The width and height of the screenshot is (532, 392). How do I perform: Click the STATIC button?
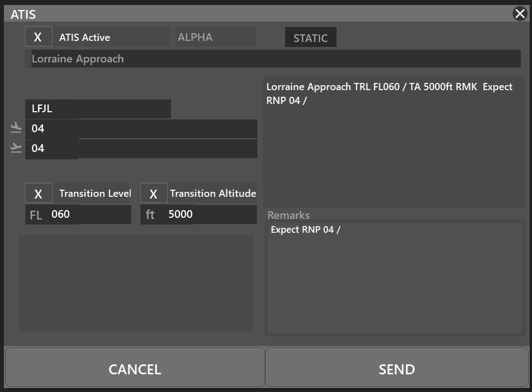tap(311, 37)
